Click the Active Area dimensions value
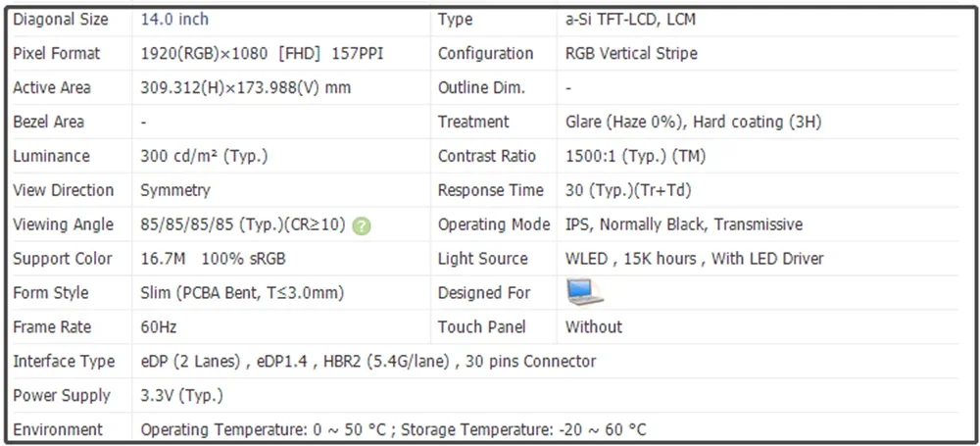The image size is (980, 446). point(246,88)
